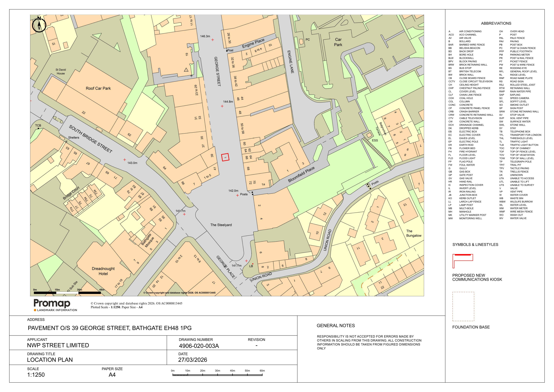Image resolution: width=554 pixels, height=392 pixels.
Task: Click the Bridge Court label
Action: coord(71,193)
